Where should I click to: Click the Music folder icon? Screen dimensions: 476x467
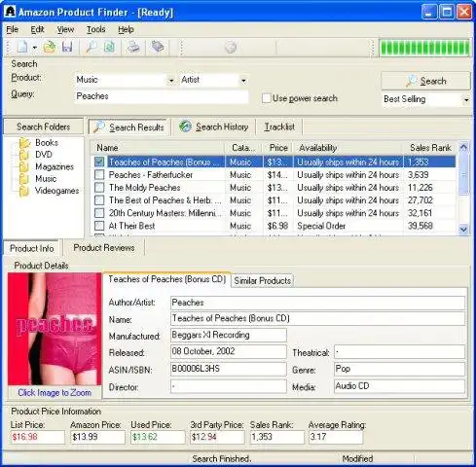(x=24, y=179)
